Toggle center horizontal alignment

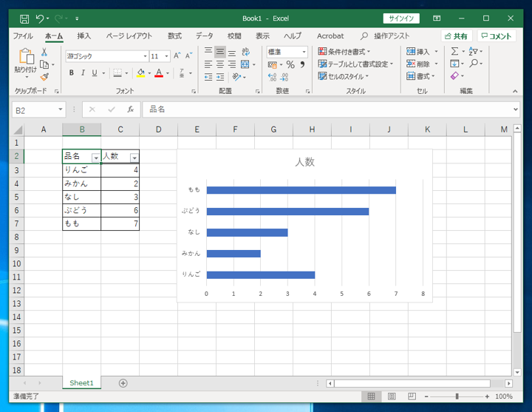tap(220, 64)
